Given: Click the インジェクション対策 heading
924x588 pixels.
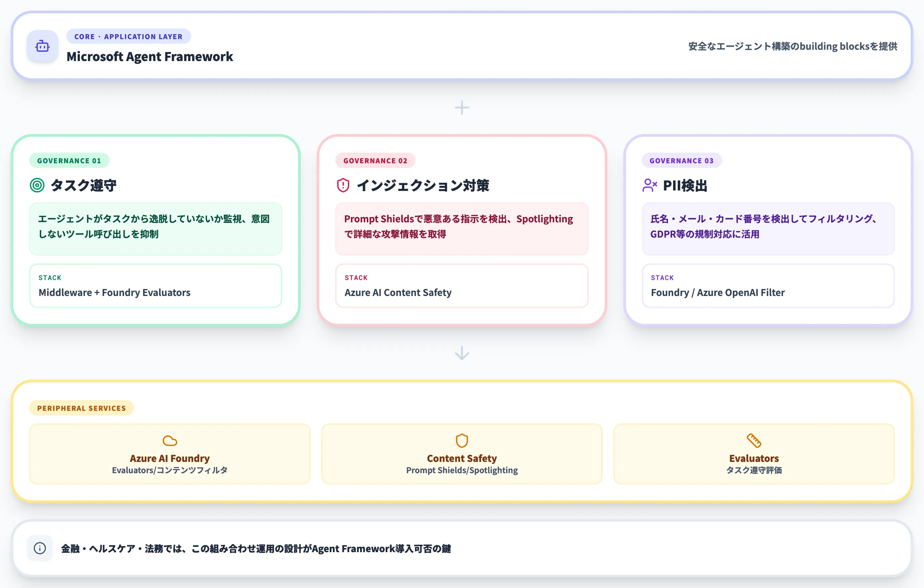Looking at the screenshot, I should pyautogui.click(x=423, y=185).
